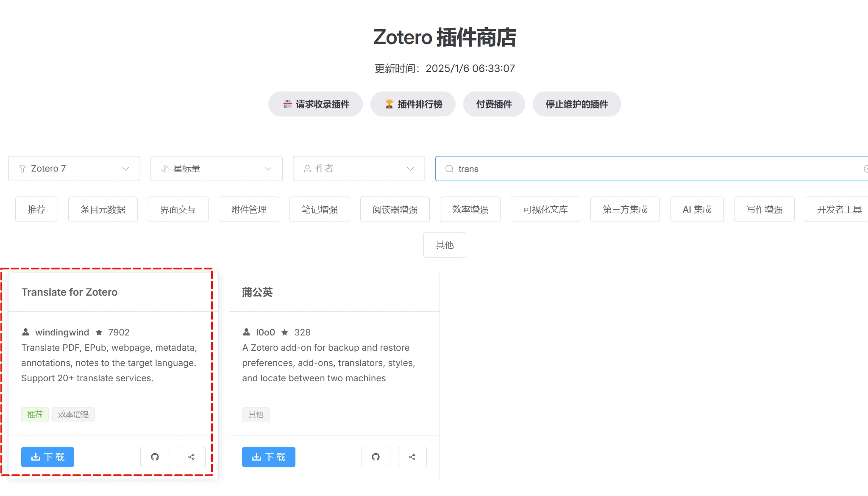The width and height of the screenshot is (868, 496).
Task: Click the star icon next to 328
Action: tap(285, 333)
